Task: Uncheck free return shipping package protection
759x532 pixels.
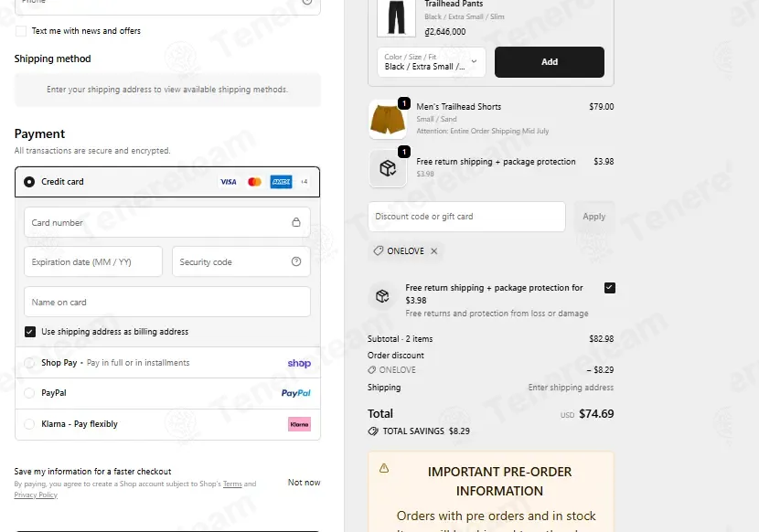Action: tap(609, 288)
